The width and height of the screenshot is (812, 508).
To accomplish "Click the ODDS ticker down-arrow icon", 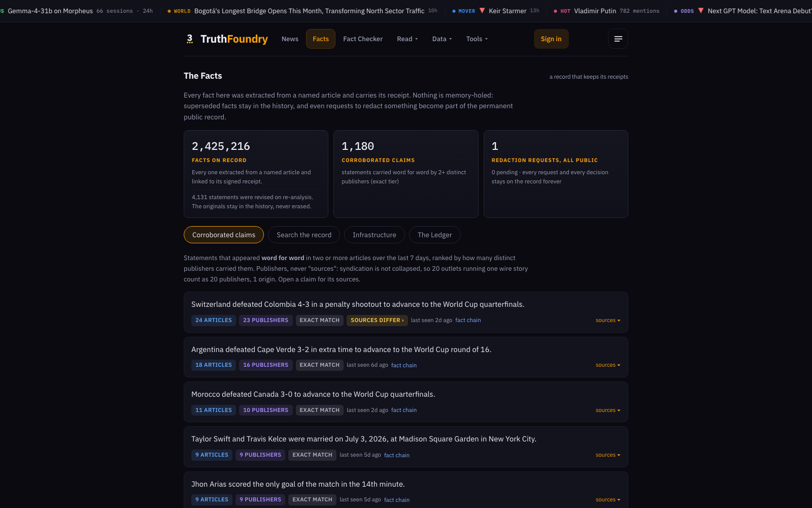I will pos(701,11).
